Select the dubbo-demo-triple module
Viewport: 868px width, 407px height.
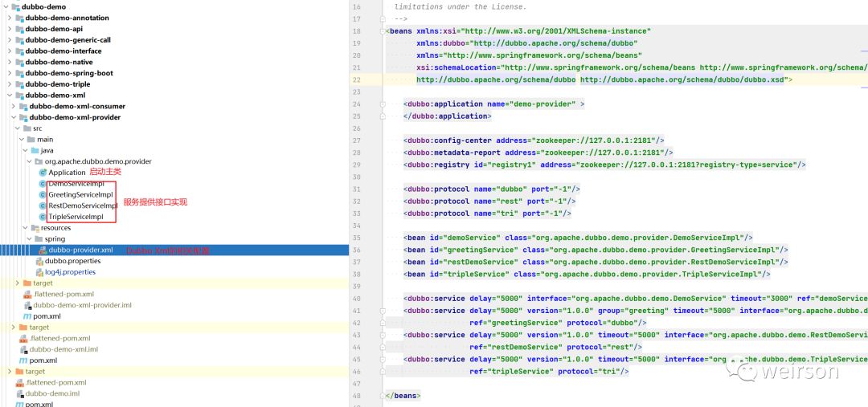(57, 84)
